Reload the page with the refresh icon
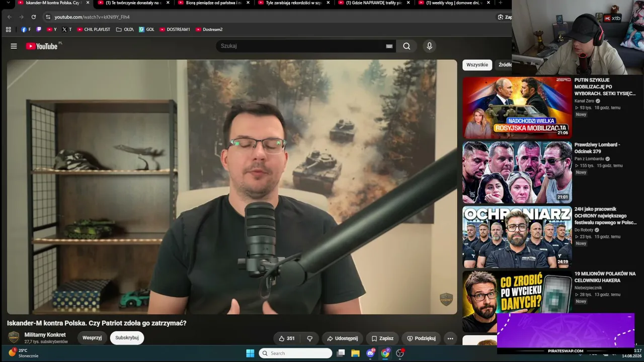The image size is (644, 362). tap(34, 17)
